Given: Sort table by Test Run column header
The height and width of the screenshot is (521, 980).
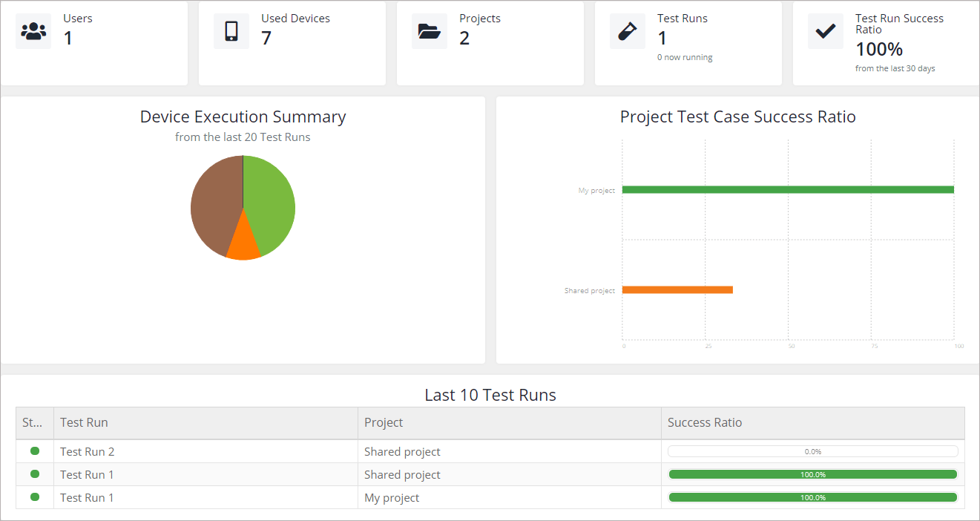Looking at the screenshot, I should (x=85, y=422).
